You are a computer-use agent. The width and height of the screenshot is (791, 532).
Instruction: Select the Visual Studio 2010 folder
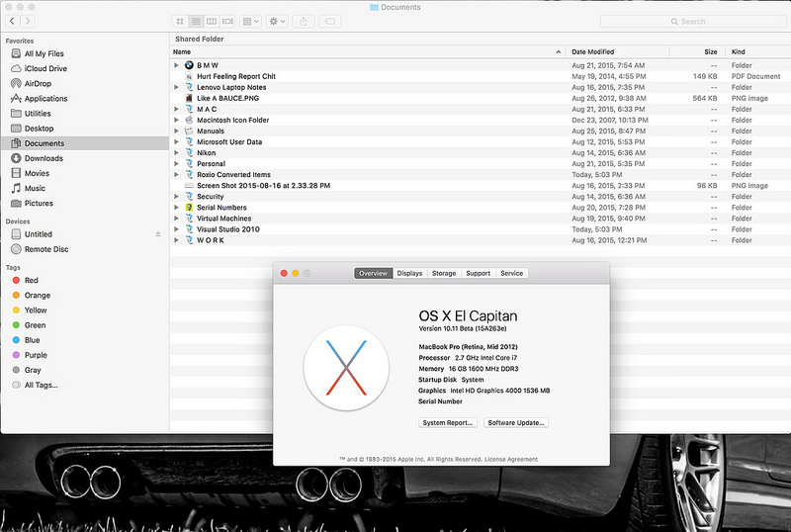228,229
